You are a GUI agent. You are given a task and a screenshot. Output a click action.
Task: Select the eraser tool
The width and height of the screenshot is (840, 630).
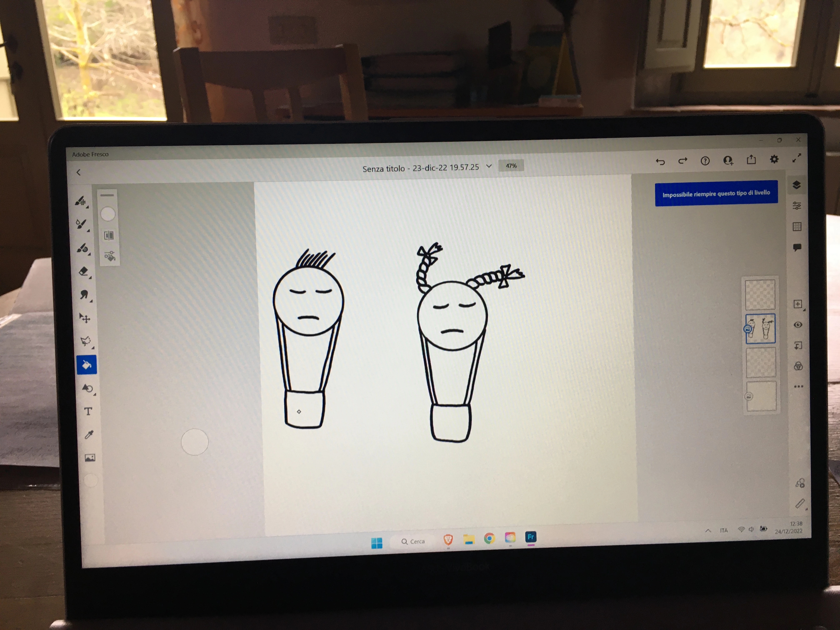click(x=84, y=271)
